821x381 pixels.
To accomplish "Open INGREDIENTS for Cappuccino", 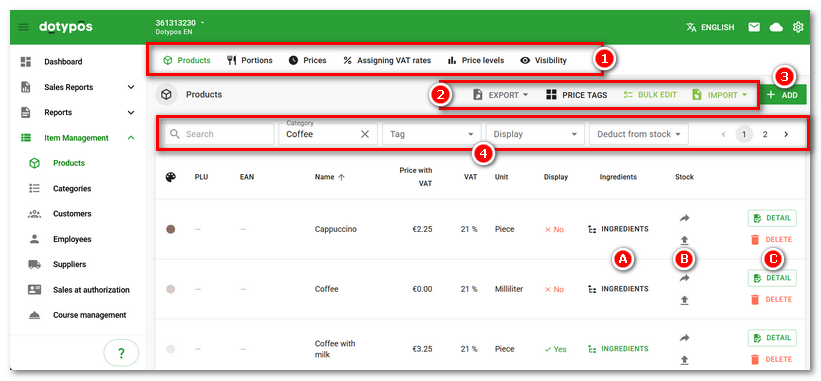I will pos(618,229).
